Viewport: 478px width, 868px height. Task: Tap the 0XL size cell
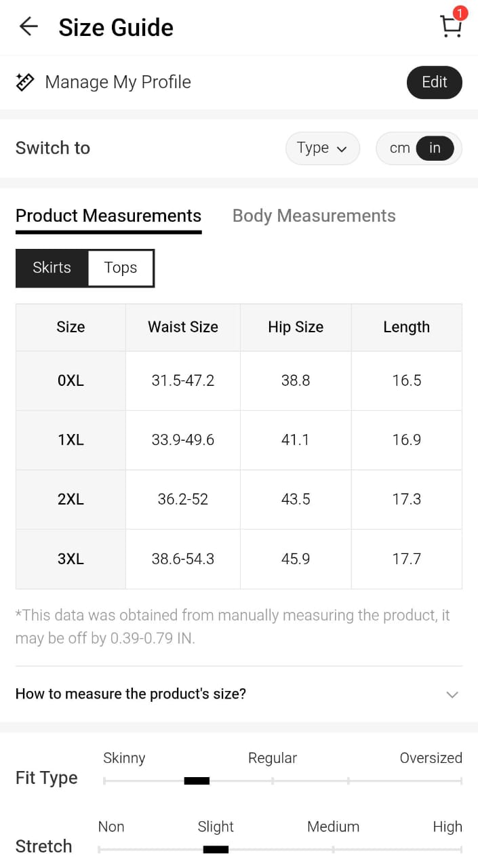pos(71,380)
